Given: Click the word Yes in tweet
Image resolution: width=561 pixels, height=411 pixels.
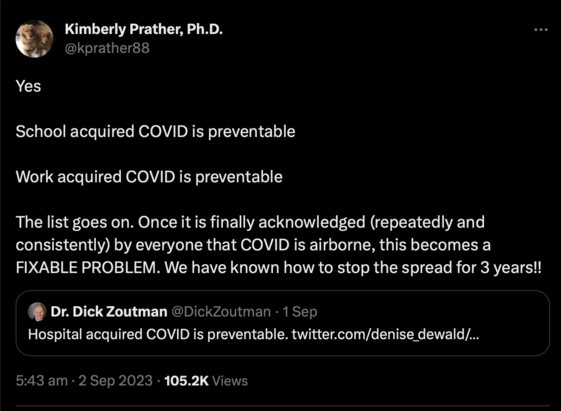Looking at the screenshot, I should [x=28, y=86].
